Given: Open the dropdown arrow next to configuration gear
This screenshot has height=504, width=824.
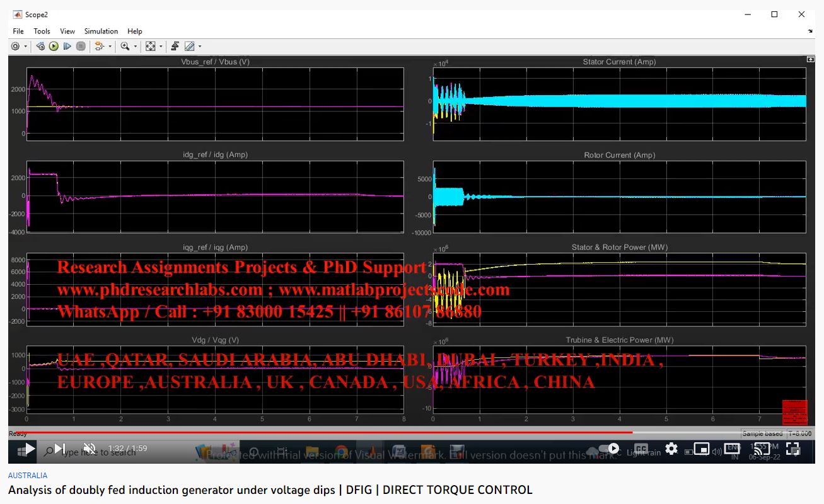Looking at the screenshot, I should [26, 47].
